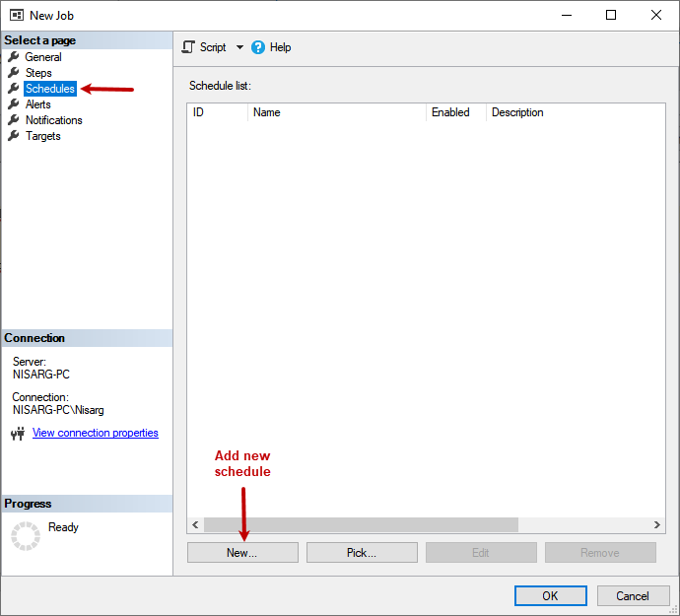This screenshot has width=680, height=616.
Task: Click the disabled Remove button
Action: (x=600, y=552)
